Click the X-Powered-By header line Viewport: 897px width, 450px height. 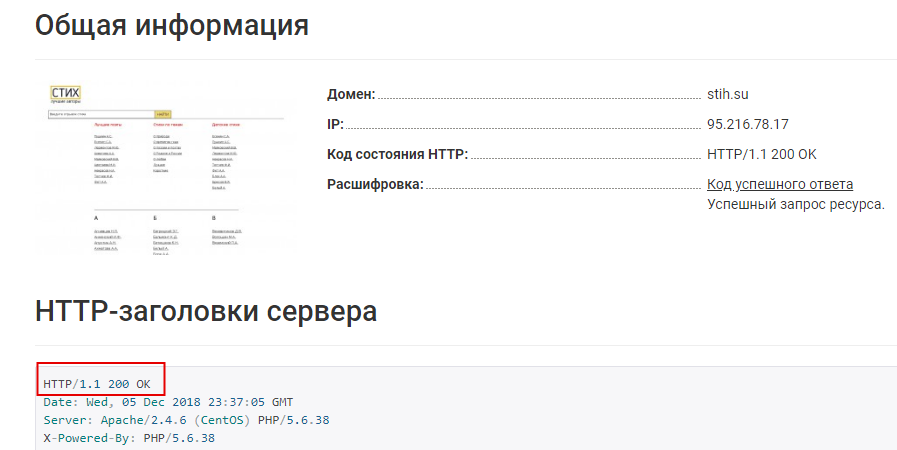pos(129,438)
